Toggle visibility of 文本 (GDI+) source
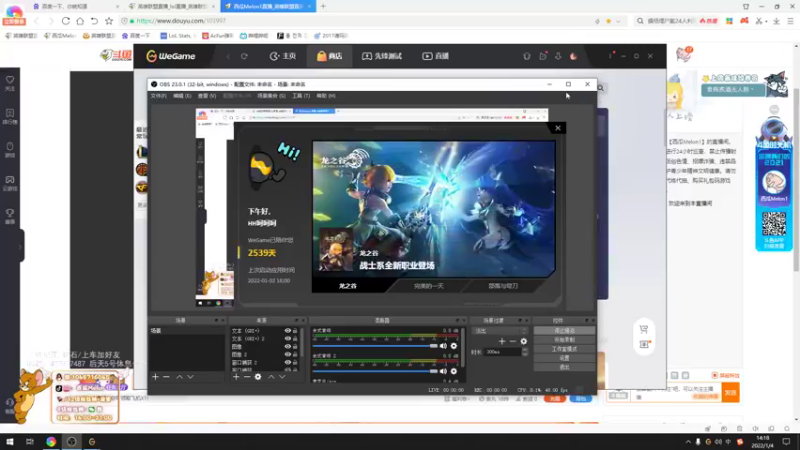The height and width of the screenshot is (450, 800). [x=288, y=331]
